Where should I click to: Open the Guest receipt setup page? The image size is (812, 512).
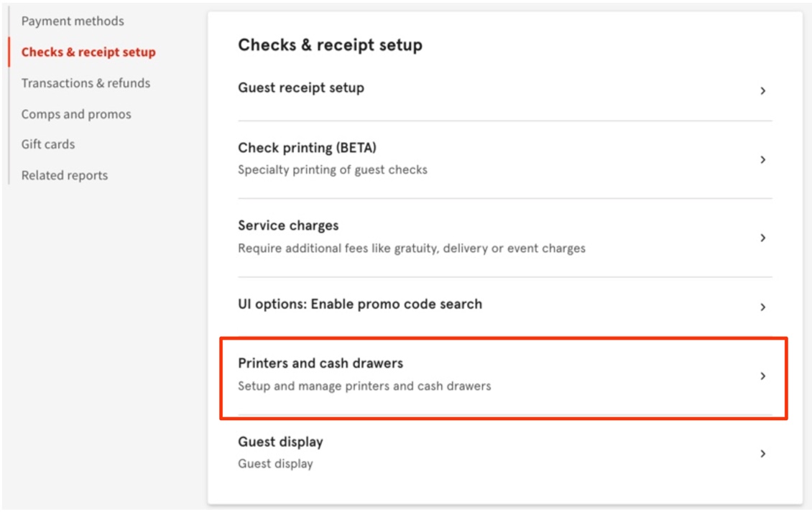(300, 88)
